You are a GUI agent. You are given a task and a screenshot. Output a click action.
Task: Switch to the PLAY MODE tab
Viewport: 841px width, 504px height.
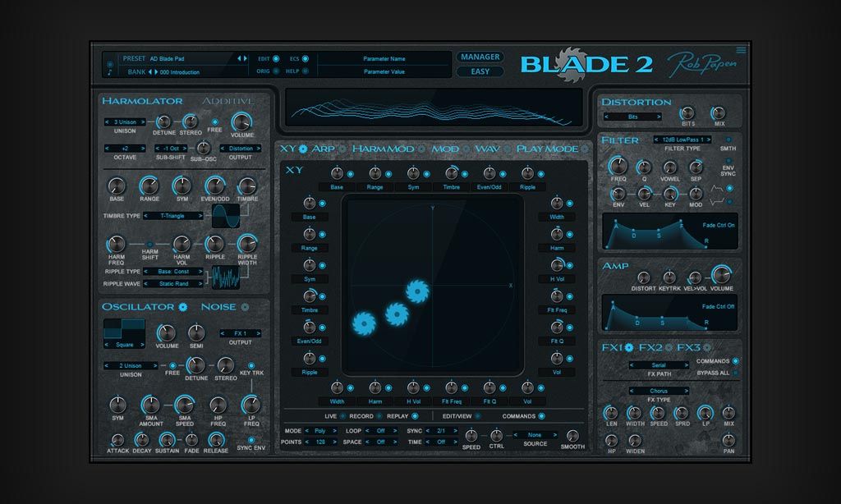tap(547, 149)
